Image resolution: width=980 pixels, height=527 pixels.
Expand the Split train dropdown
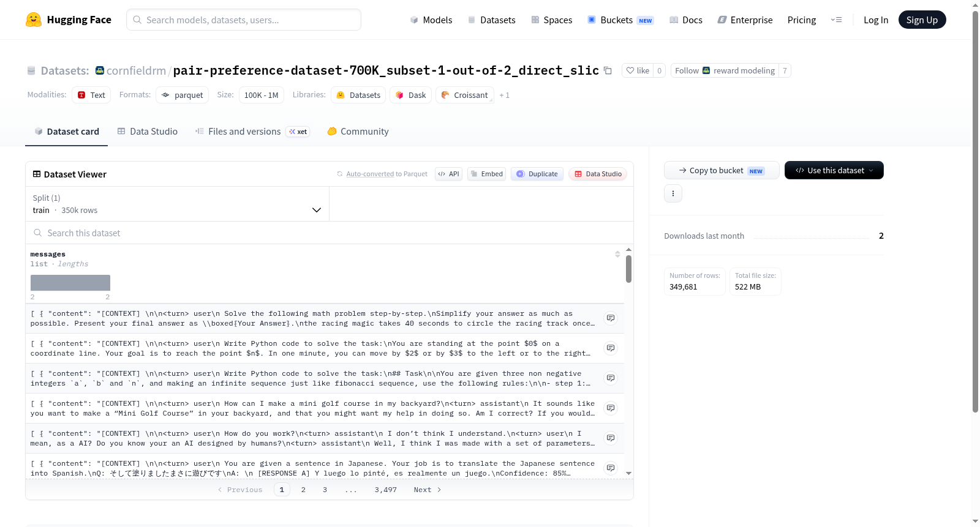(x=178, y=204)
